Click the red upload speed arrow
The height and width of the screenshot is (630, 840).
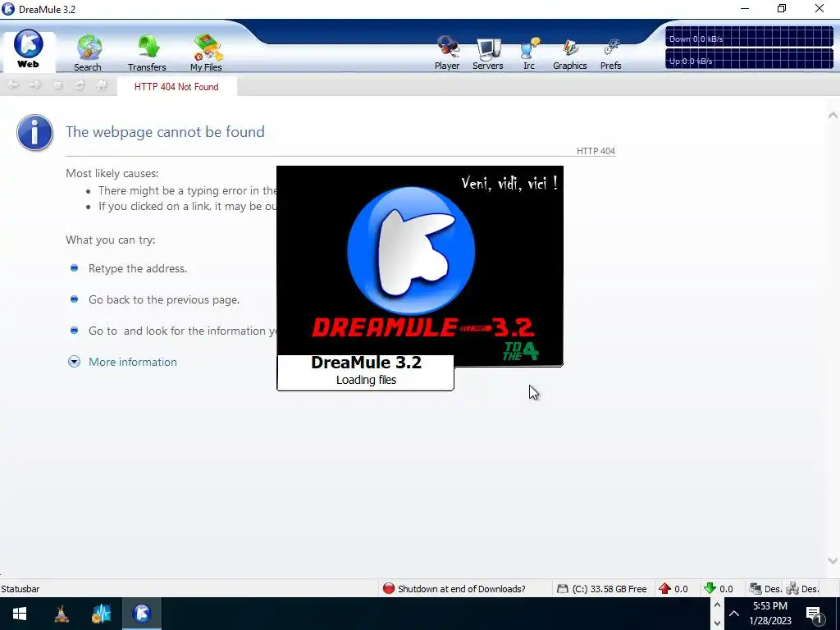[664, 589]
